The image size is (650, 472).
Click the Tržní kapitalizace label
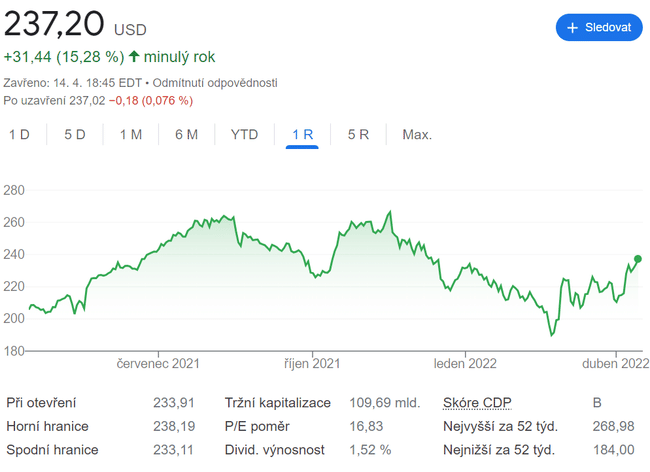[x=275, y=403]
